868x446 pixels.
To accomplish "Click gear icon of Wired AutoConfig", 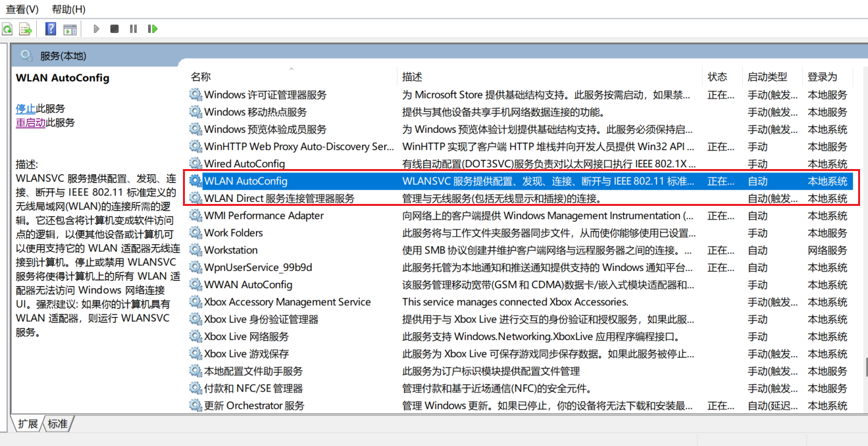I will (x=195, y=164).
